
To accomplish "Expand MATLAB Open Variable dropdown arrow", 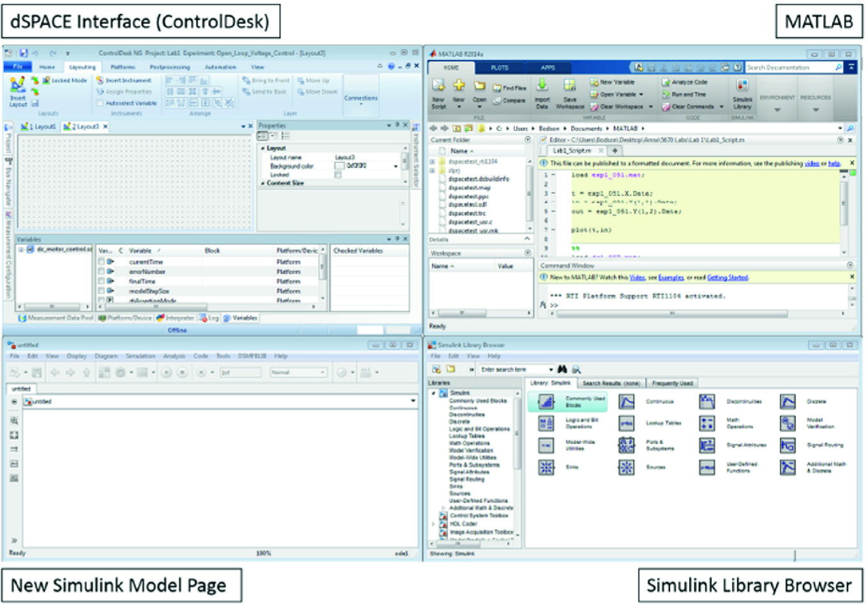I will click(x=641, y=95).
